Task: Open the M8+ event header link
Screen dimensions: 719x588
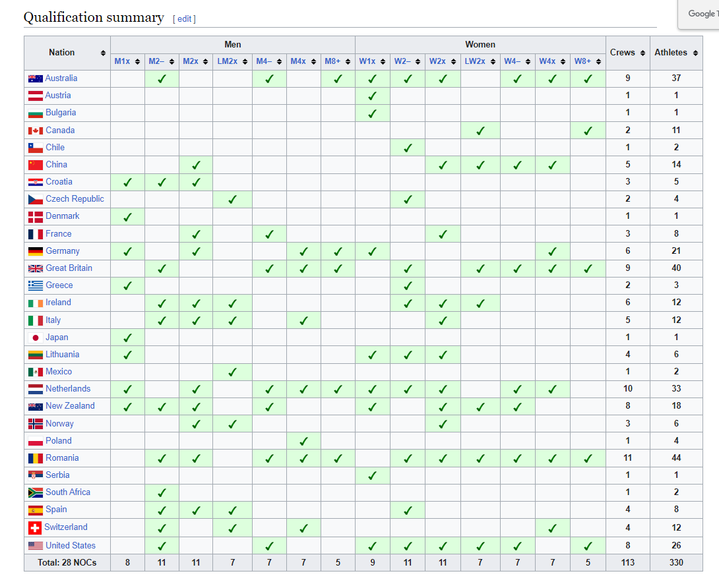Action: pyautogui.click(x=332, y=61)
